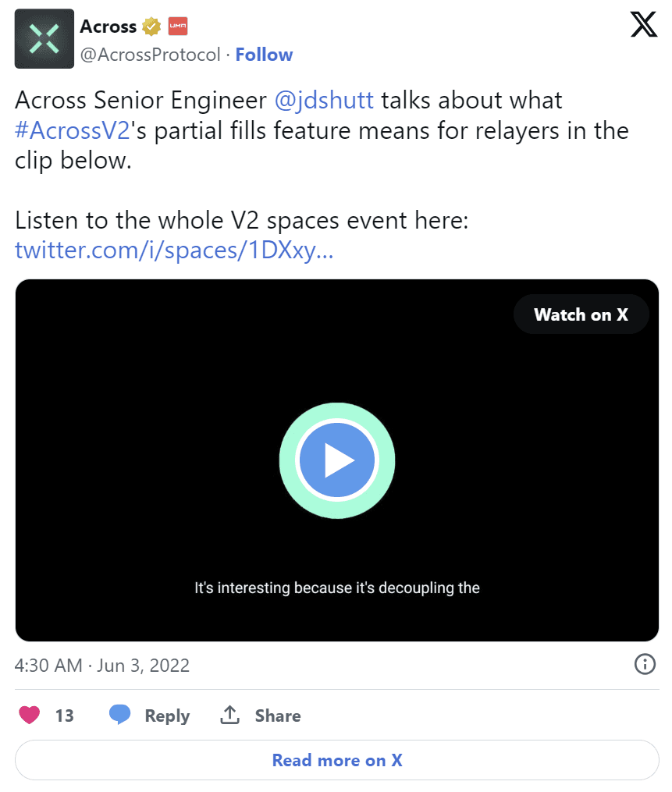Viewport: 672px width, 792px height.
Task: Click the Watch on X button
Action: (x=581, y=314)
